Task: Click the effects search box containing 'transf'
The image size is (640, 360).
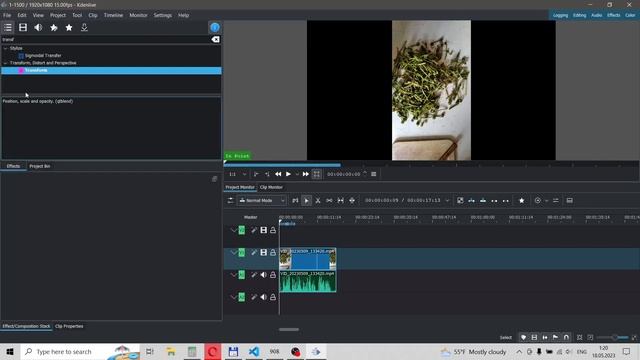Action: 106,40
